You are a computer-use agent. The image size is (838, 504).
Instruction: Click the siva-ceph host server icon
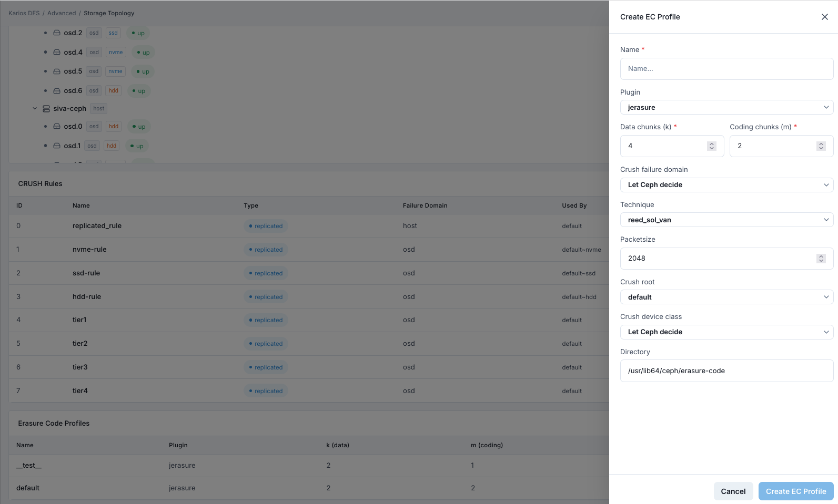click(46, 109)
